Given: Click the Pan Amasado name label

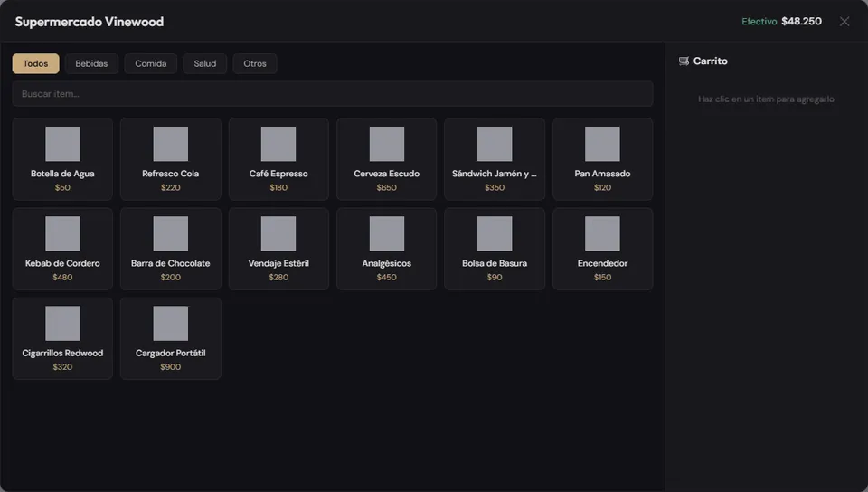Looking at the screenshot, I should point(602,174).
